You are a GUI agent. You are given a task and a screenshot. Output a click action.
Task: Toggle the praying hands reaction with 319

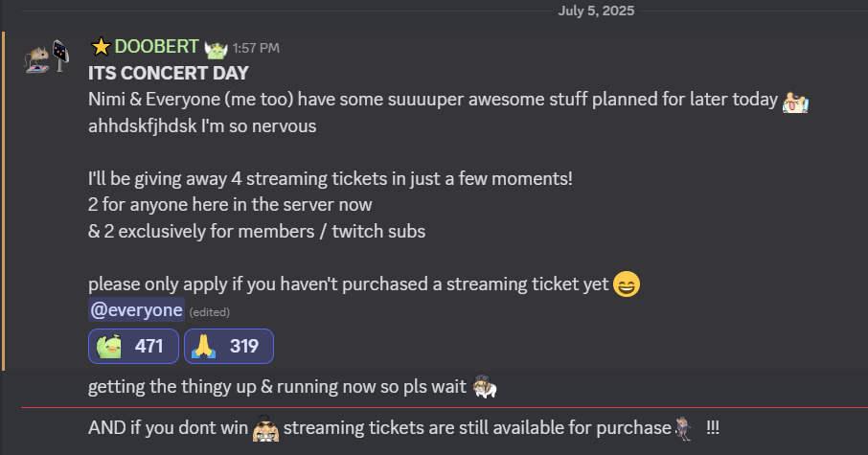[x=228, y=347]
